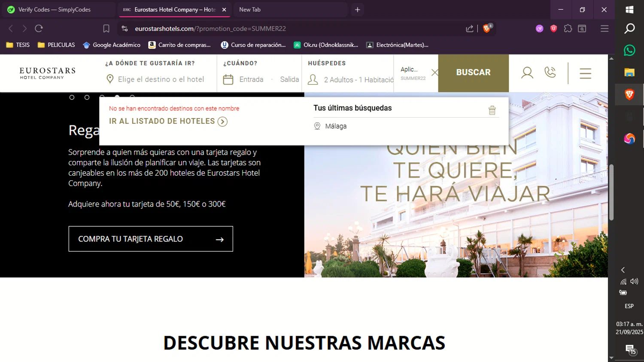Select the Entrada check-in date

tap(251, 79)
